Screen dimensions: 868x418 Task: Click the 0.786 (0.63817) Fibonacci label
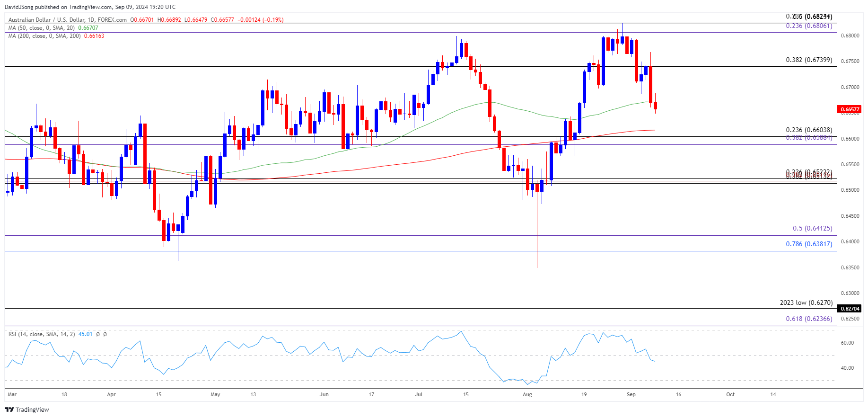(809, 244)
